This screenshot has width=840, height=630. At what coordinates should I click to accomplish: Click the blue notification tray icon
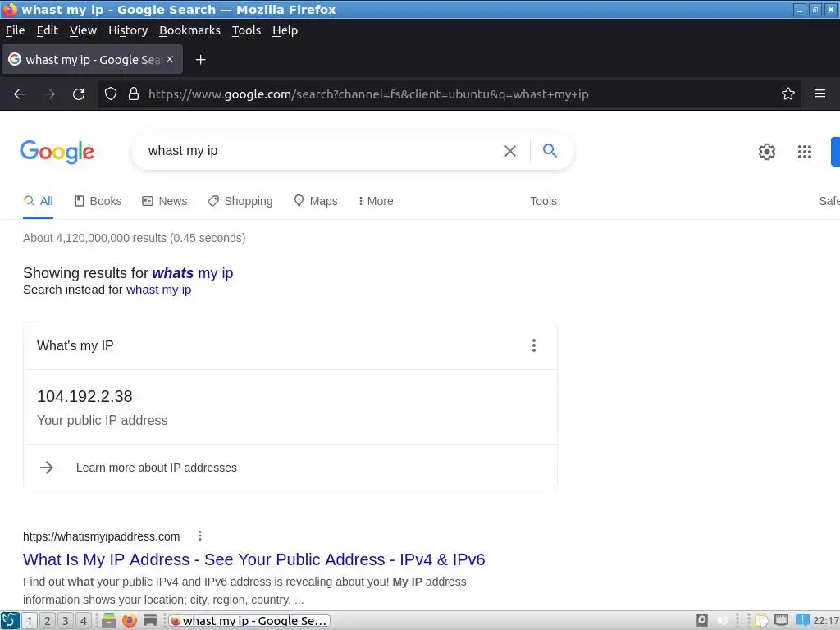pos(802,620)
